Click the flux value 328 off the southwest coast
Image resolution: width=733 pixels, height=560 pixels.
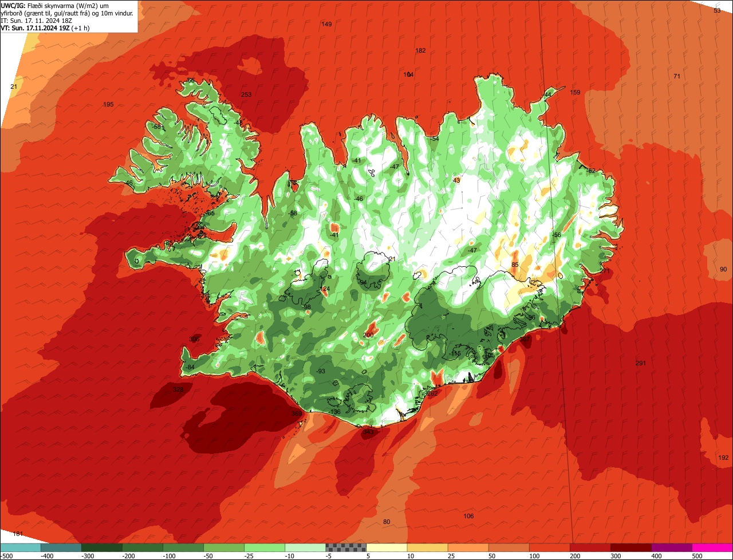[179, 389]
